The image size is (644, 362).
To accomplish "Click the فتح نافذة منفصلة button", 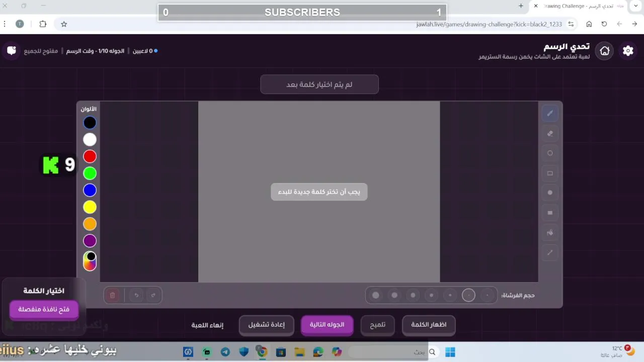I will 44,309.
